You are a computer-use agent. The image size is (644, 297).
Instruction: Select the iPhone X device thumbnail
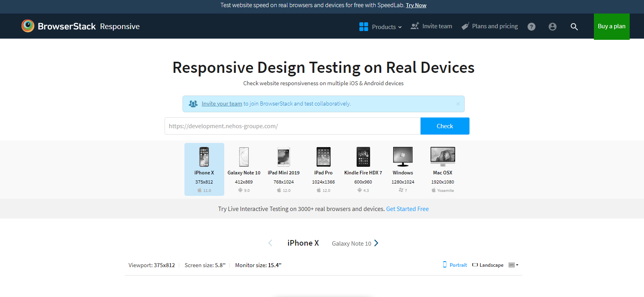[204, 169]
